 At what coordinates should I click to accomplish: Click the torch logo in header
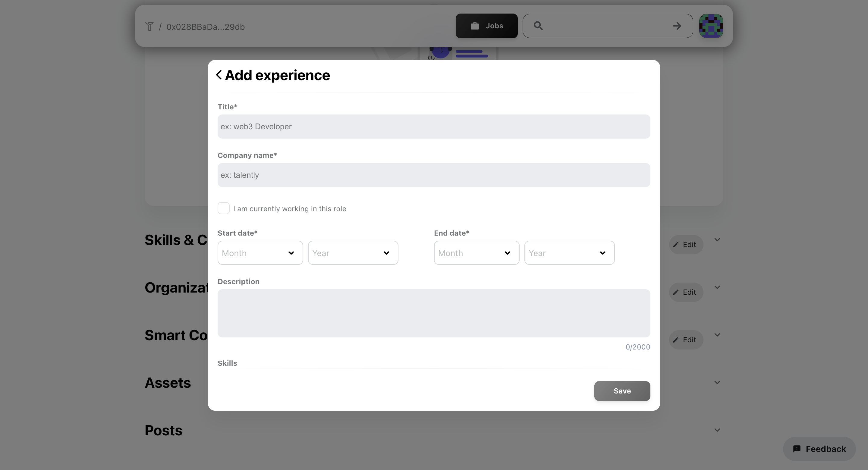click(x=149, y=26)
